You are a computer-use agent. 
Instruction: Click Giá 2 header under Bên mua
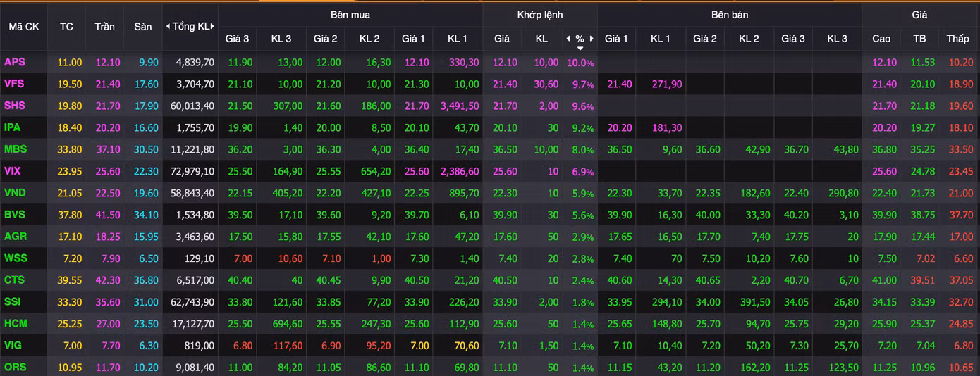[326, 39]
